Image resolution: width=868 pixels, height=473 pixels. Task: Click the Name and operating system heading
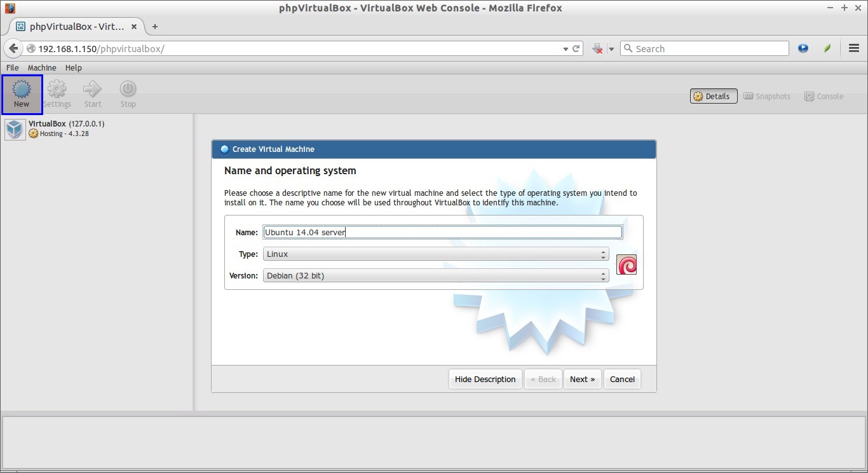point(290,170)
